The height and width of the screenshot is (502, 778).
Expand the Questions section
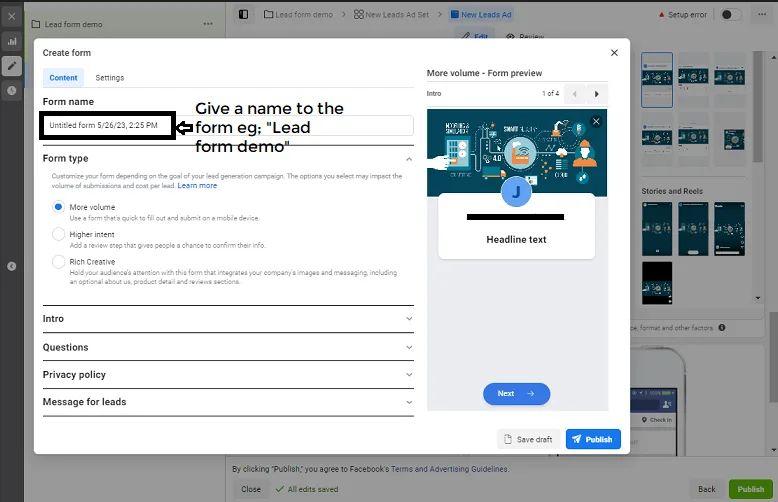click(x=228, y=347)
